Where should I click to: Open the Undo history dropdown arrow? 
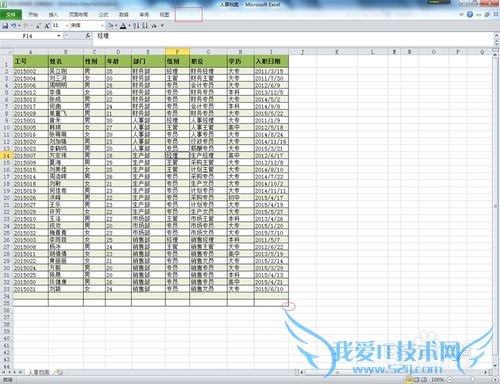pos(19,26)
